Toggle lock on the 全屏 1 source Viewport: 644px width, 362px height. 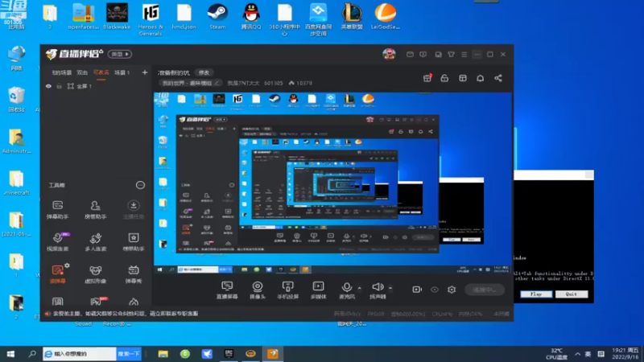[x=59, y=86]
